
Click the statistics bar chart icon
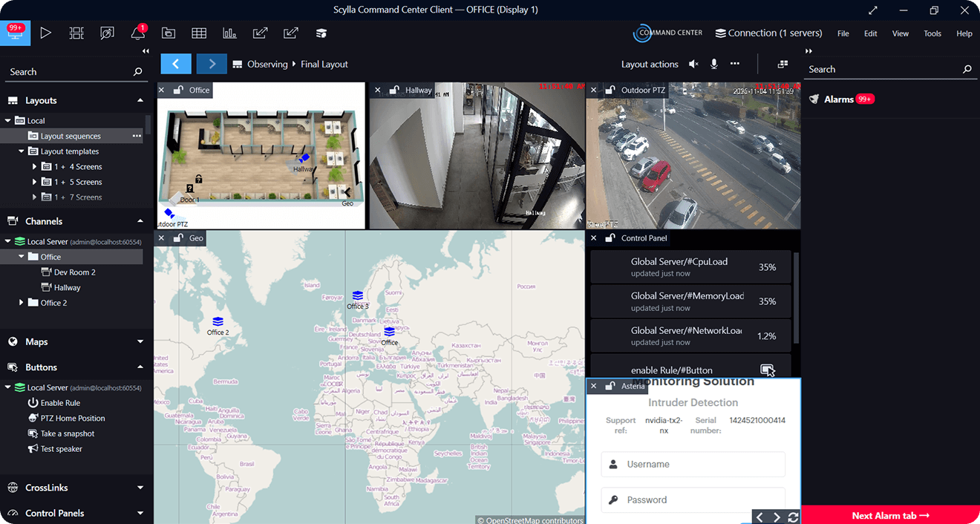(x=229, y=33)
